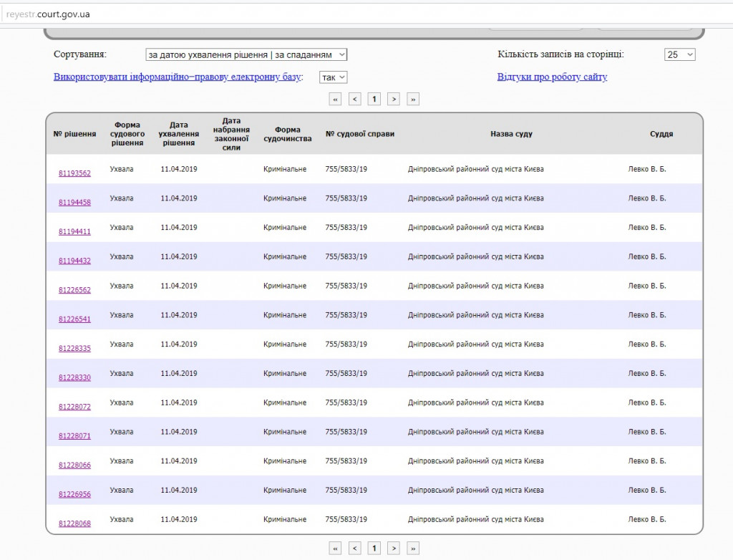Open the legal database 'так' dropdown

point(333,77)
